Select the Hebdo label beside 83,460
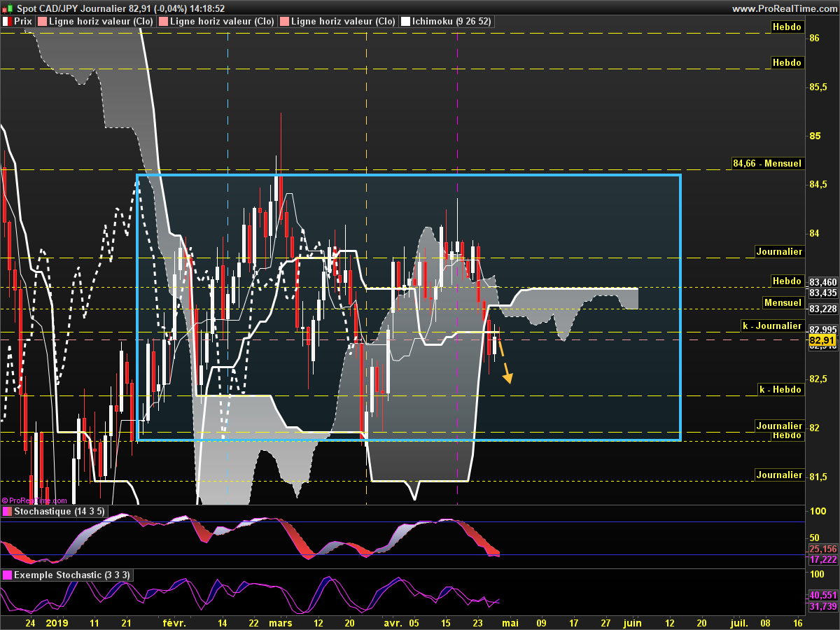Screen dimensions: 840x630 pyautogui.click(x=787, y=281)
